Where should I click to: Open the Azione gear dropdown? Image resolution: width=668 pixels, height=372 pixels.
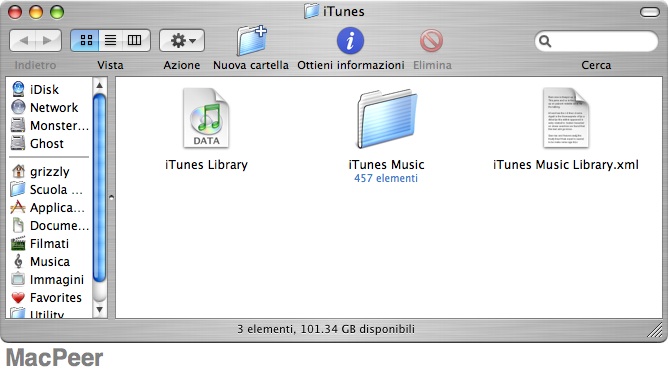tap(182, 40)
